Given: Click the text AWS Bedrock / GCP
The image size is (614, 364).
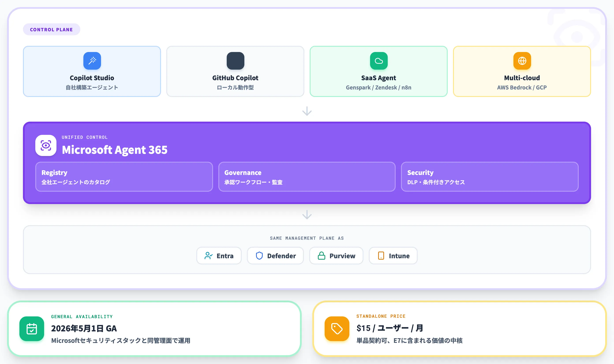Looking at the screenshot, I should point(522,87).
